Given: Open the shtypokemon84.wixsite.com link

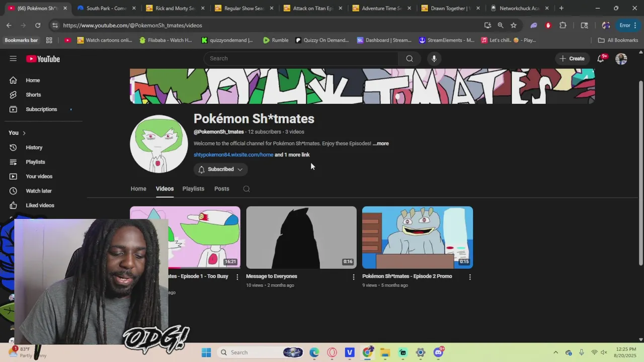Looking at the screenshot, I should [233, 155].
